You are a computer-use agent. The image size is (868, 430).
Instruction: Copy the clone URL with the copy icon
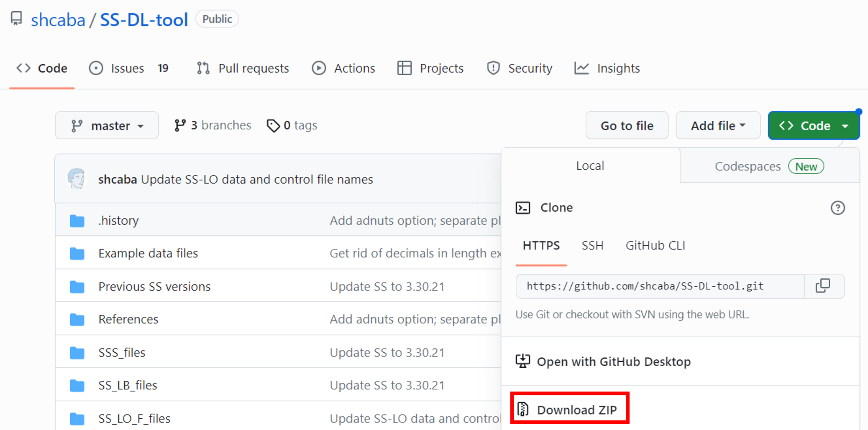[x=823, y=286]
